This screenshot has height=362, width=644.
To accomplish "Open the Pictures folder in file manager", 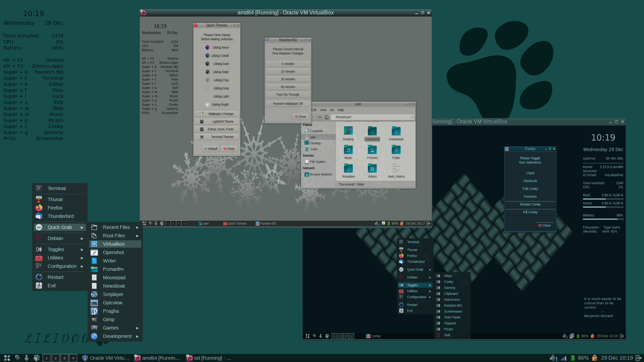I will [x=372, y=152].
